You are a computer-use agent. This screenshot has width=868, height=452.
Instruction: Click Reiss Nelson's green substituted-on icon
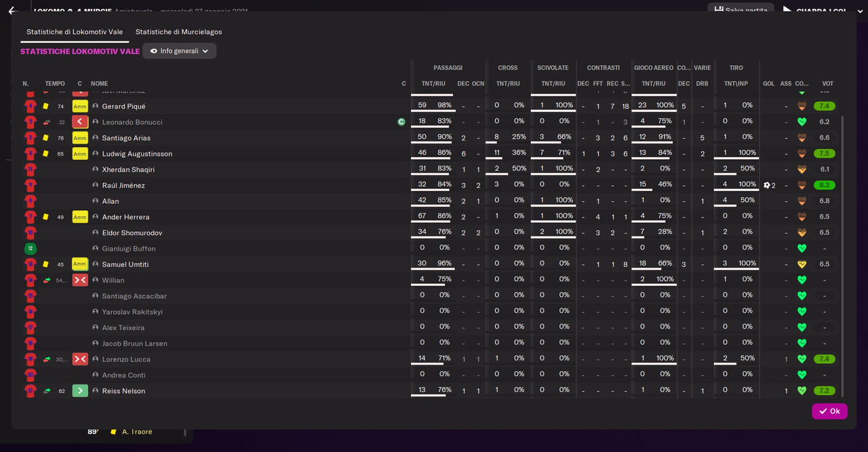coord(80,391)
